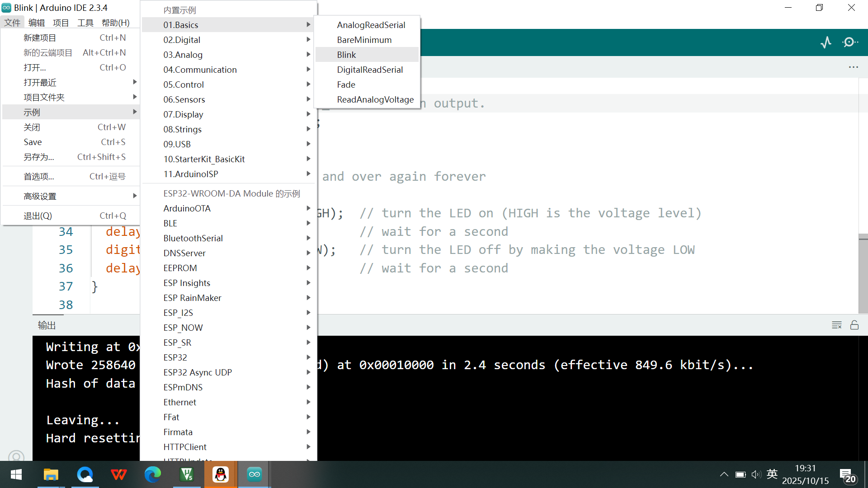Click the editor tab three-dots menu
The width and height of the screenshot is (868, 488).
[x=853, y=67]
